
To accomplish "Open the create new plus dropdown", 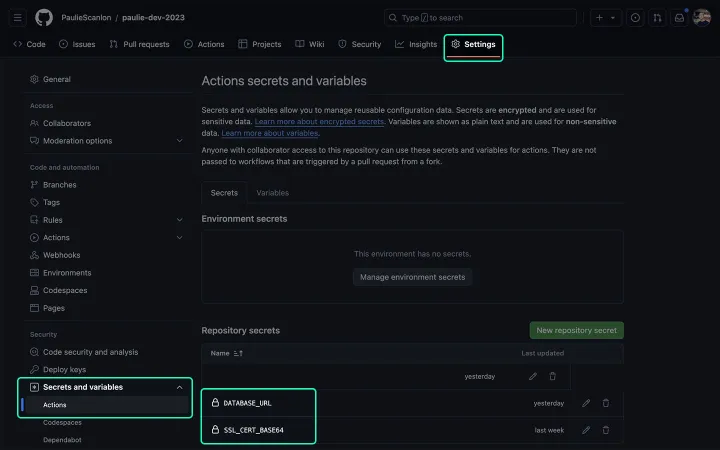I will click(605, 18).
